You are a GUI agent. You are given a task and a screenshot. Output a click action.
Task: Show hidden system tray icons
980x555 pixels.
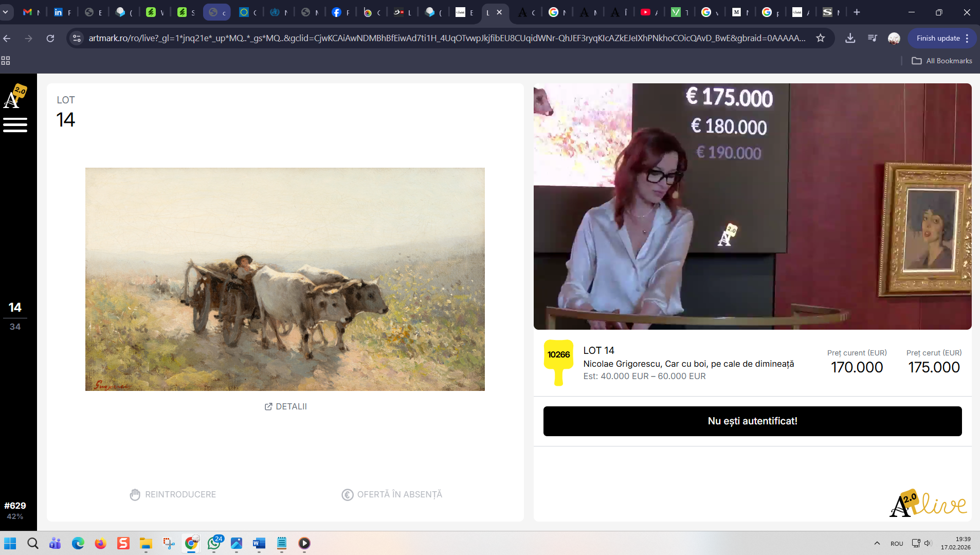click(877, 543)
